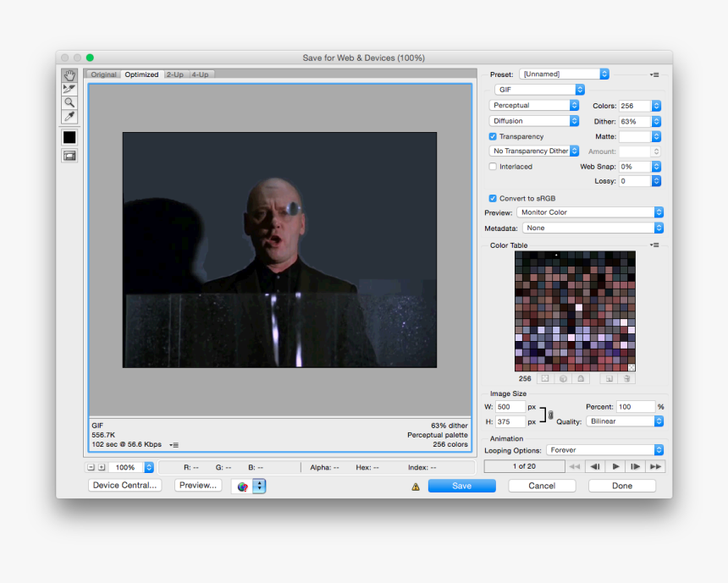The height and width of the screenshot is (583, 728).
Task: Switch to the 4-Up tab
Action: coord(200,74)
